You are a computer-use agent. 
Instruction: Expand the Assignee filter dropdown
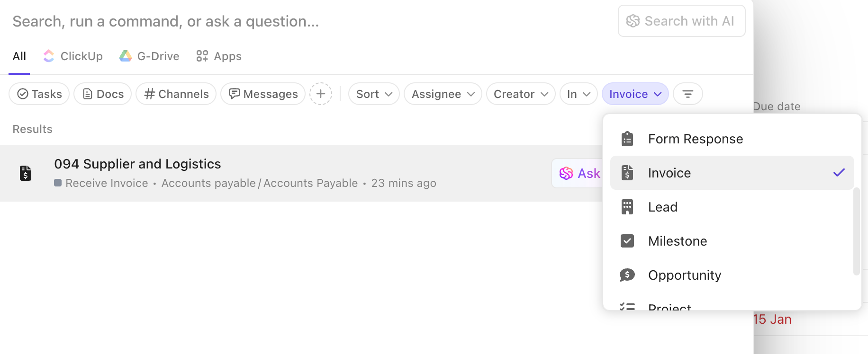(443, 94)
